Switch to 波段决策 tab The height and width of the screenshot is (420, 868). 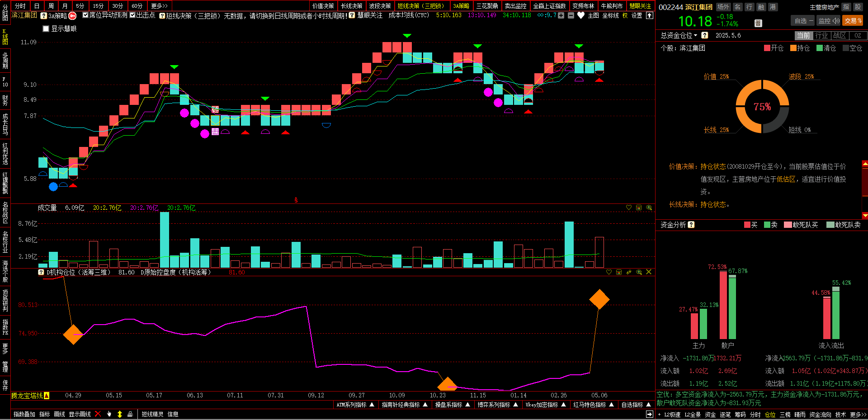pyautogui.click(x=380, y=6)
